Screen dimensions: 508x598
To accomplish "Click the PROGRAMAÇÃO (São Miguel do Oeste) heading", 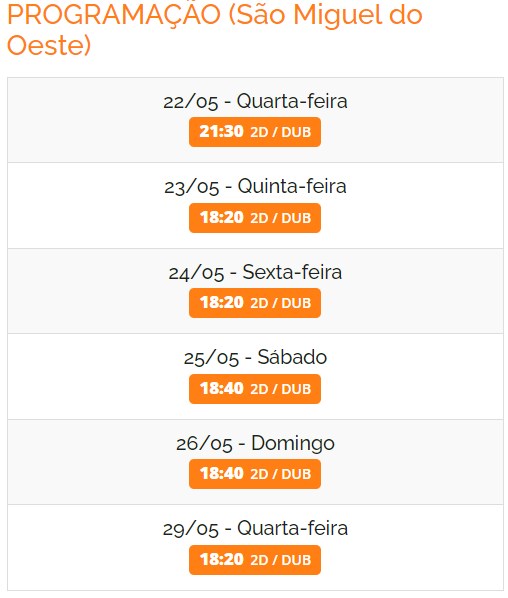I will point(215,30).
